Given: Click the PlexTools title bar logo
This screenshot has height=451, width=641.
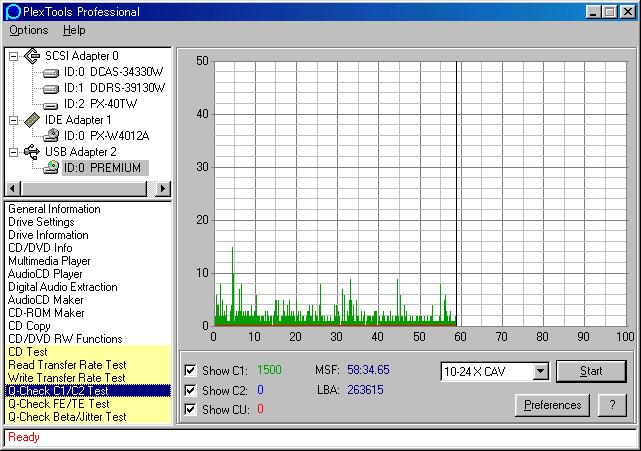Looking at the screenshot, I should (x=13, y=12).
